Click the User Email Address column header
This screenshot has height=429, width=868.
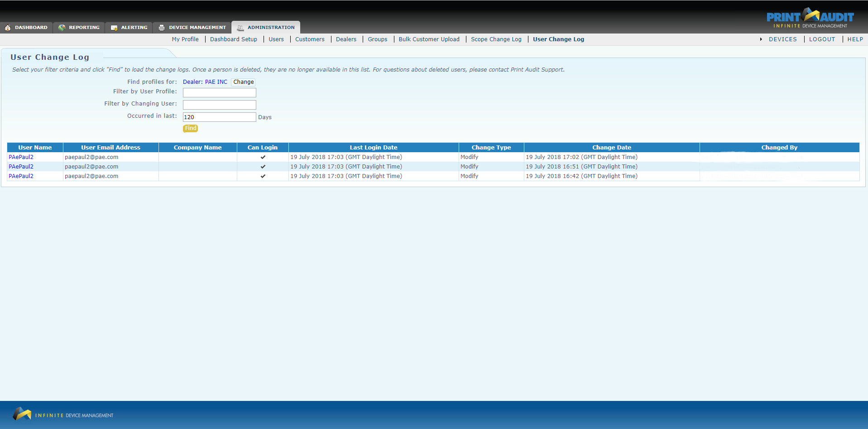pyautogui.click(x=111, y=147)
